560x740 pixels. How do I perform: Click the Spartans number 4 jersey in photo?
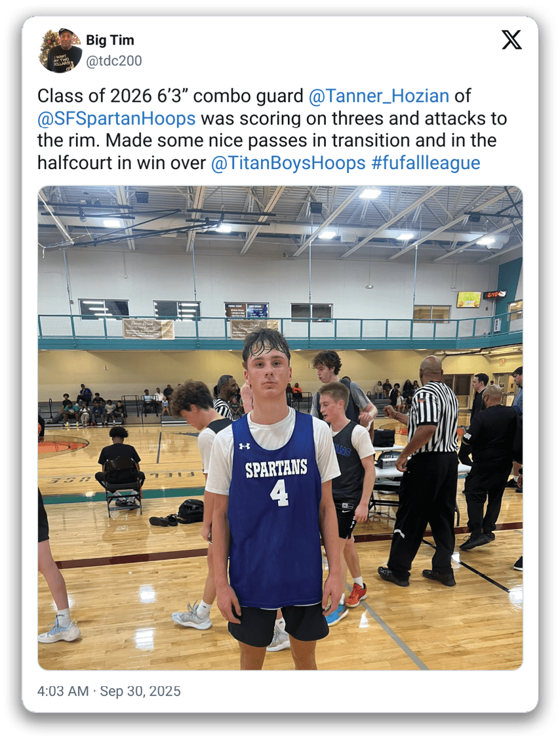coord(275,510)
